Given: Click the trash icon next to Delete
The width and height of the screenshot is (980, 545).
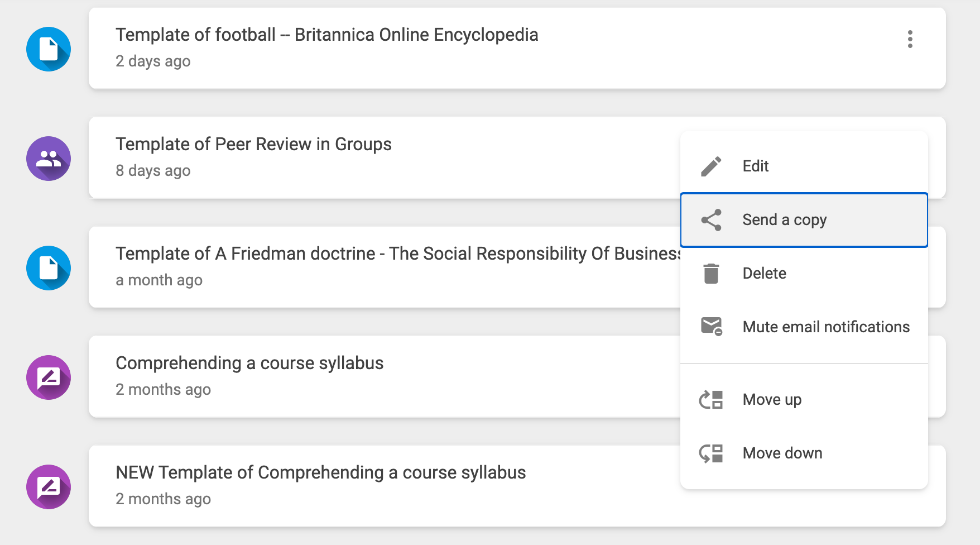Looking at the screenshot, I should pyautogui.click(x=711, y=274).
